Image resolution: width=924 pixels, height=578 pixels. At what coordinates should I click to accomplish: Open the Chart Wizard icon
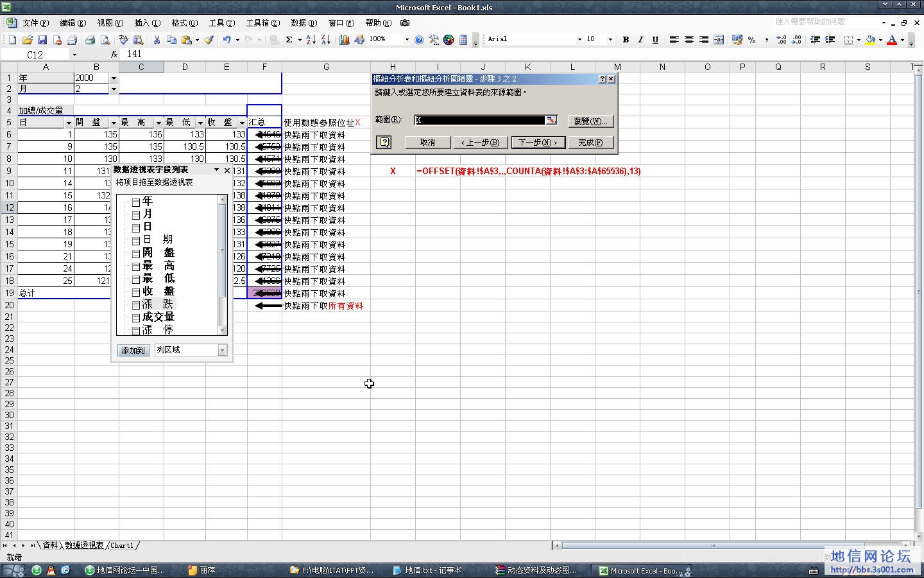pyautogui.click(x=344, y=40)
